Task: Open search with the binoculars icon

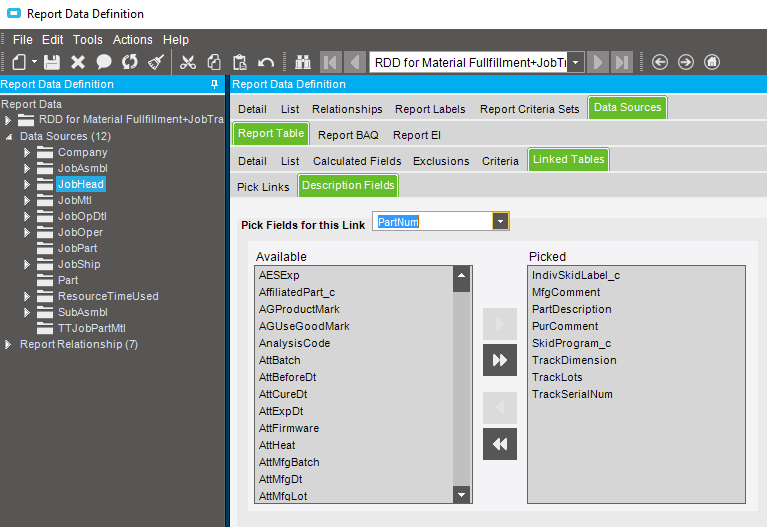Action: click(303, 62)
